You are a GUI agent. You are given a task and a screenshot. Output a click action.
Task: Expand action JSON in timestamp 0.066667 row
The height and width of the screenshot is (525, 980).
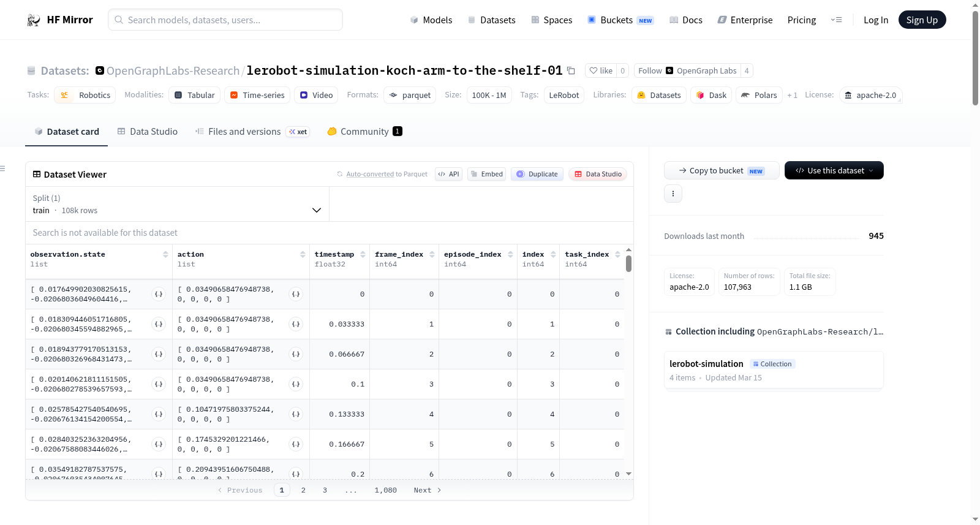pos(296,354)
